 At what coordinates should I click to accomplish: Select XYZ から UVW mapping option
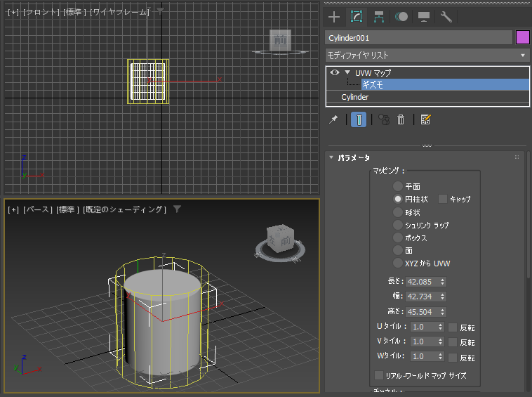click(398, 263)
